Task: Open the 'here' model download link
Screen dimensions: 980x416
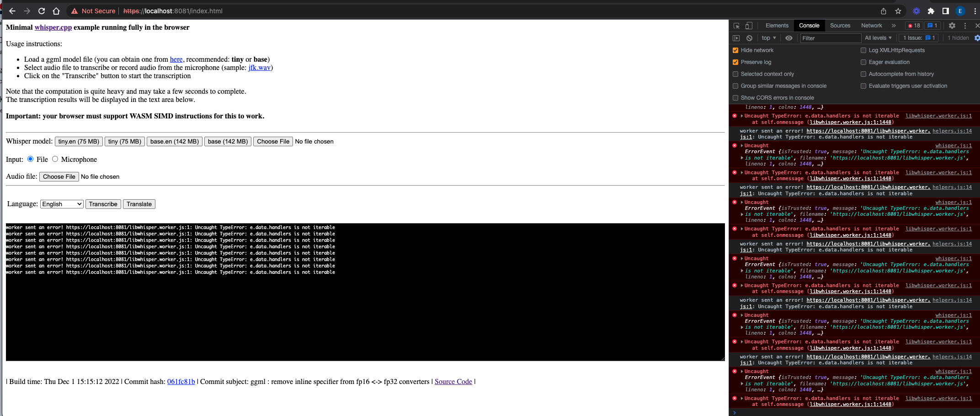Action: pyautogui.click(x=176, y=59)
